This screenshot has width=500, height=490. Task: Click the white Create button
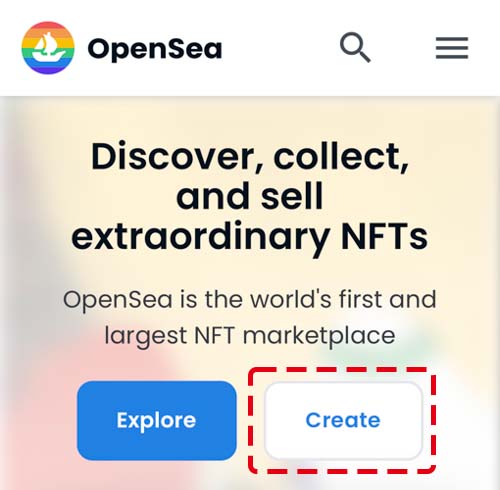click(343, 420)
